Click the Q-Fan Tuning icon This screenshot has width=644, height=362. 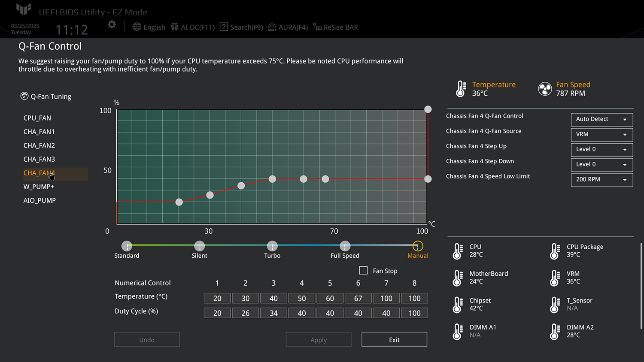pos(24,96)
